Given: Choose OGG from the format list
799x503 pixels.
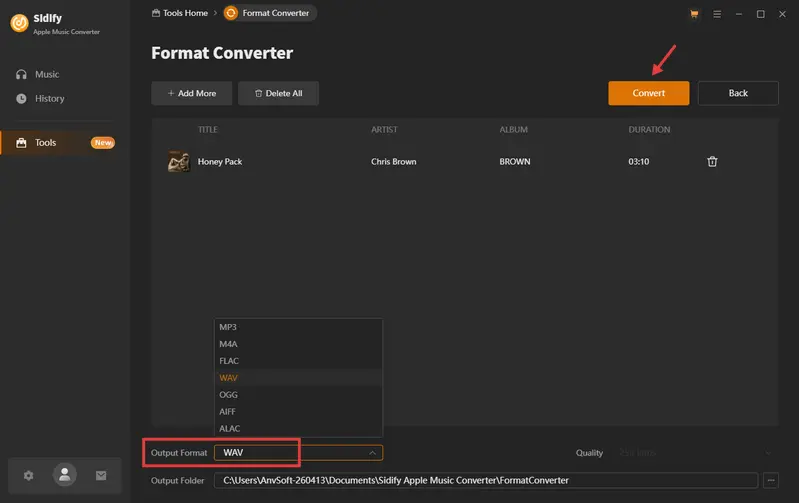Looking at the screenshot, I should (299, 394).
